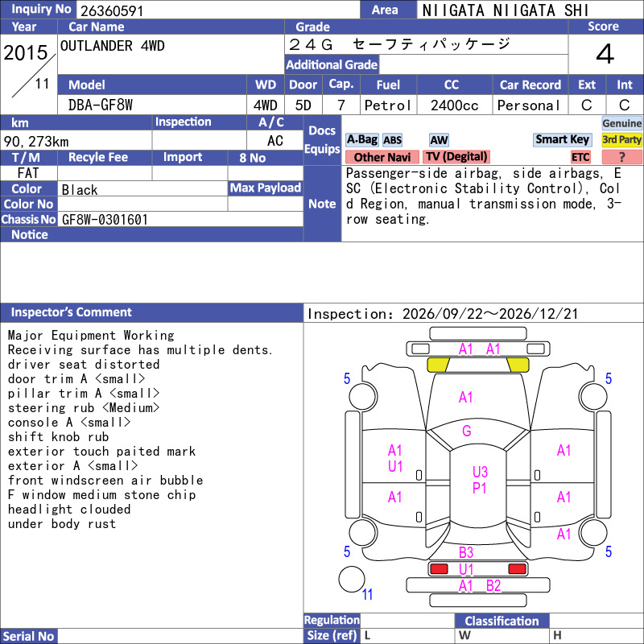
Task: Click the Other Navi badge
Action: tap(382, 157)
